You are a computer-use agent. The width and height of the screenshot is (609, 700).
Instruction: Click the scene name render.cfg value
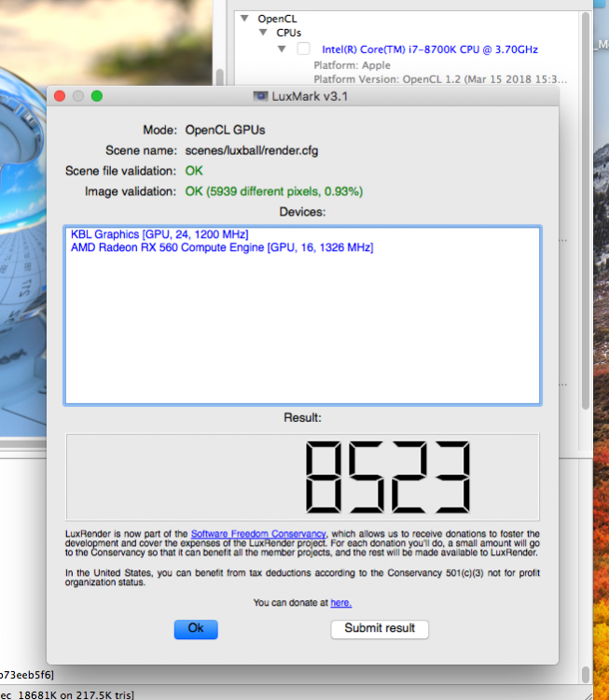(x=252, y=150)
